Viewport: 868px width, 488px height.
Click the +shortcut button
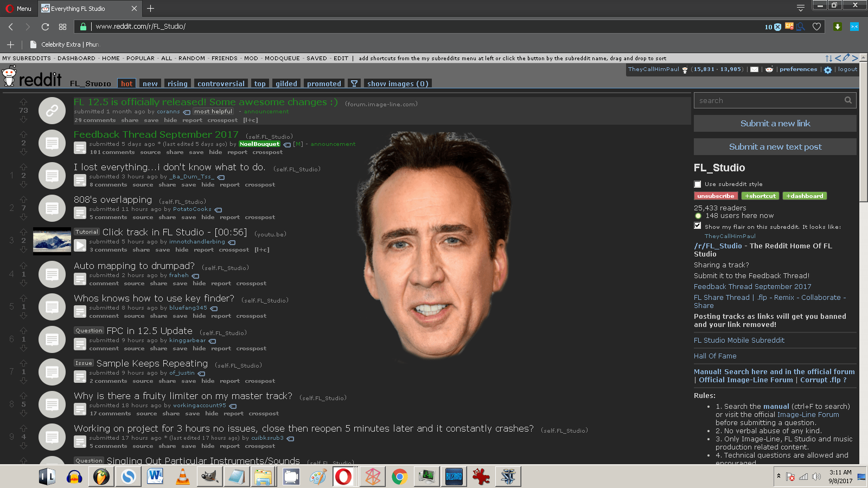[760, 196]
